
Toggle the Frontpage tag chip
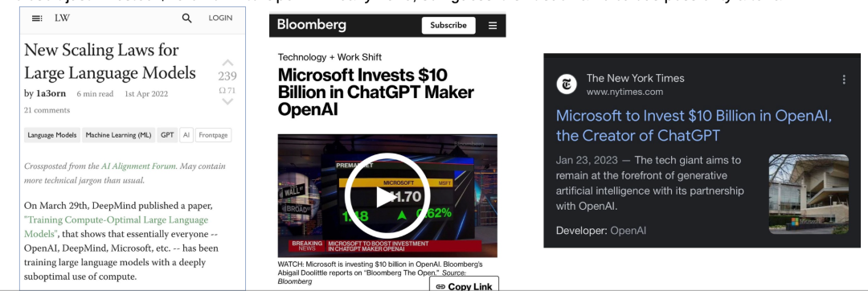(x=213, y=135)
